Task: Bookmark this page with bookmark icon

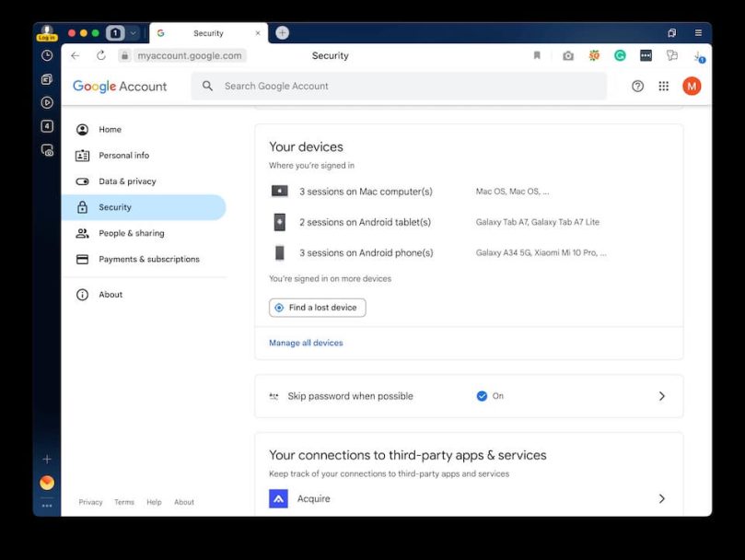Action: (537, 56)
